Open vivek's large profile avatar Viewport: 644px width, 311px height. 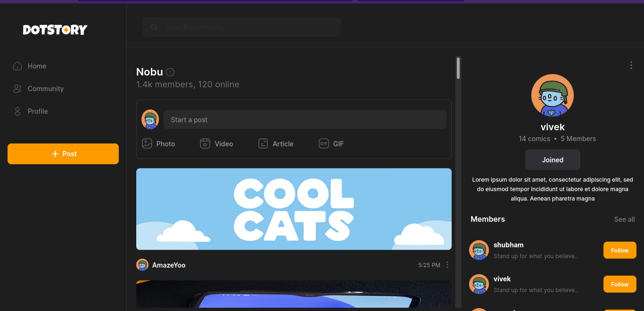pyautogui.click(x=552, y=95)
